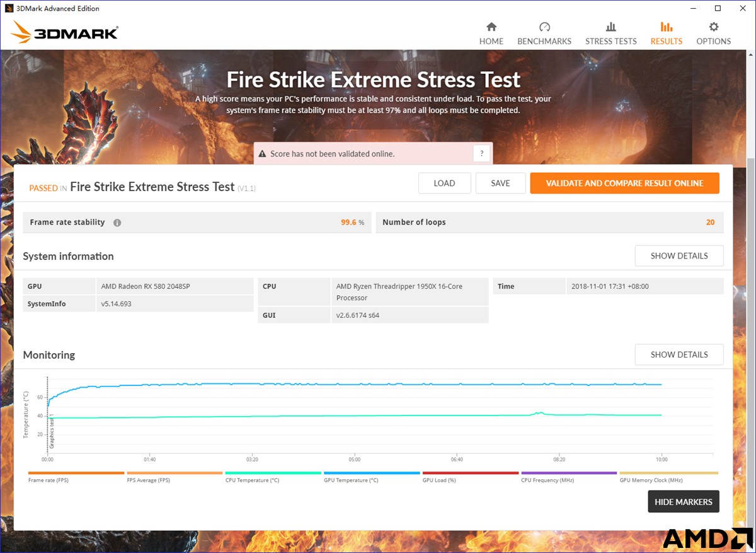Toggle the GPU Temperature legend
The height and width of the screenshot is (553, 756).
(x=372, y=477)
